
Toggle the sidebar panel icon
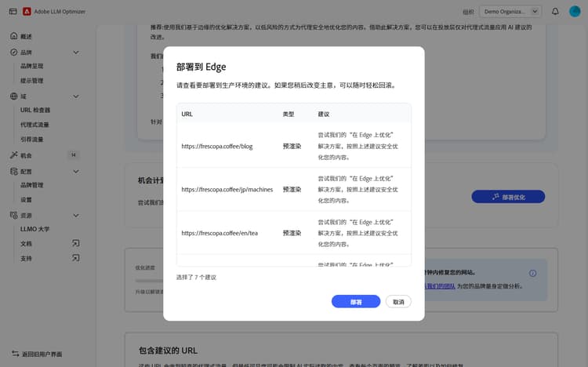pyautogui.click(x=13, y=11)
